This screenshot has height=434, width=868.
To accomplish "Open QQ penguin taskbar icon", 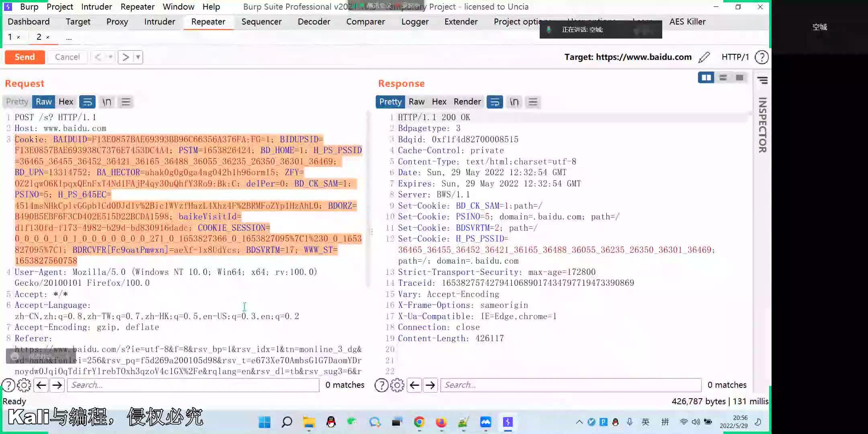I will pyautogui.click(x=331, y=422).
